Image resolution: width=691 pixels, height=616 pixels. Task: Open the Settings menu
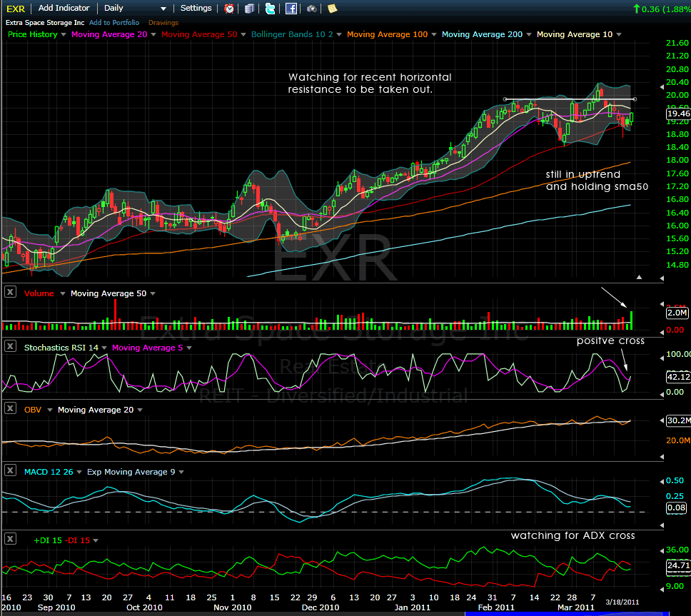click(196, 8)
